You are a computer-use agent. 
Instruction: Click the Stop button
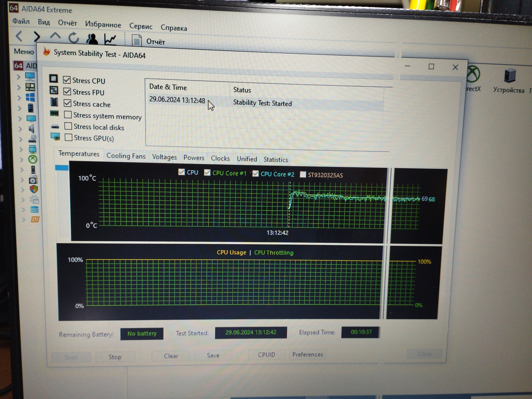pyautogui.click(x=115, y=357)
